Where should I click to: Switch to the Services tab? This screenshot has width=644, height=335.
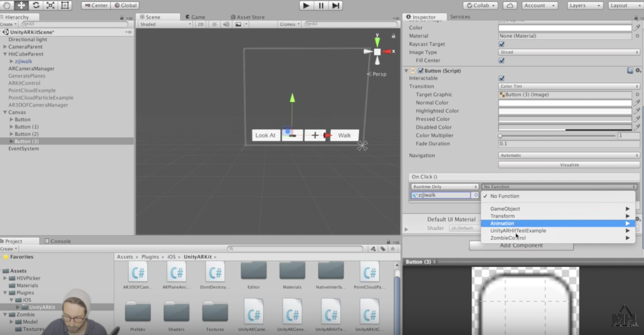click(x=460, y=17)
